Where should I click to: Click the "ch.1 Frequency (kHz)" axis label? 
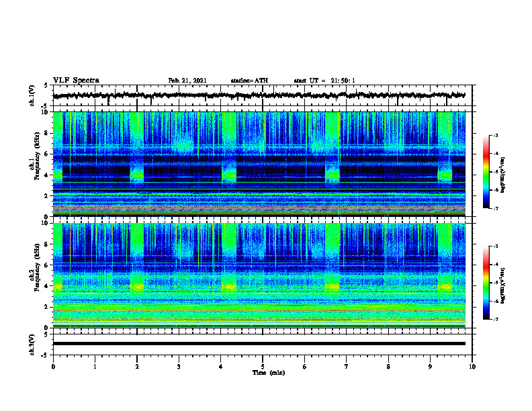[x=34, y=156]
